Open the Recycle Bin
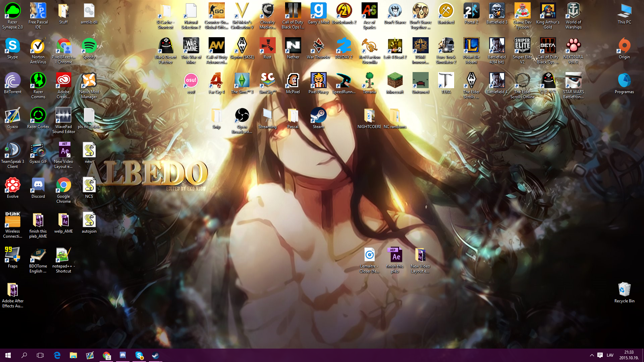The image size is (644, 362). coord(624,292)
